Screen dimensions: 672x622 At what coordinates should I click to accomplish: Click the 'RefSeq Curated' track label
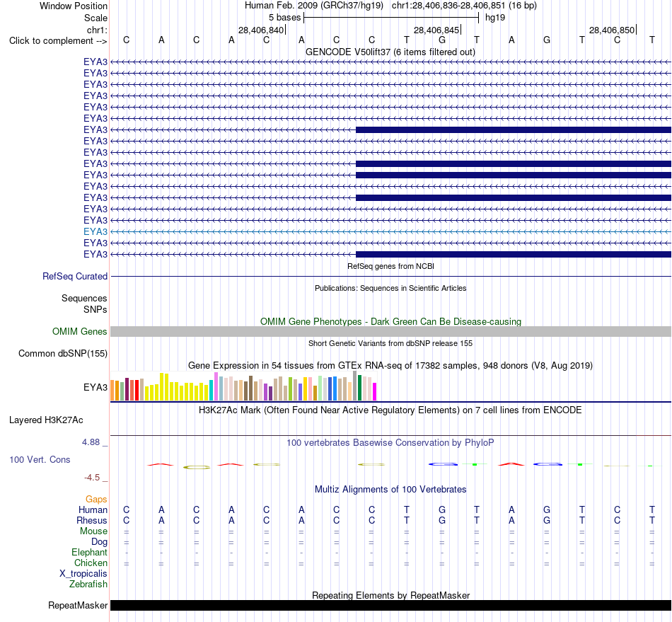point(75,276)
